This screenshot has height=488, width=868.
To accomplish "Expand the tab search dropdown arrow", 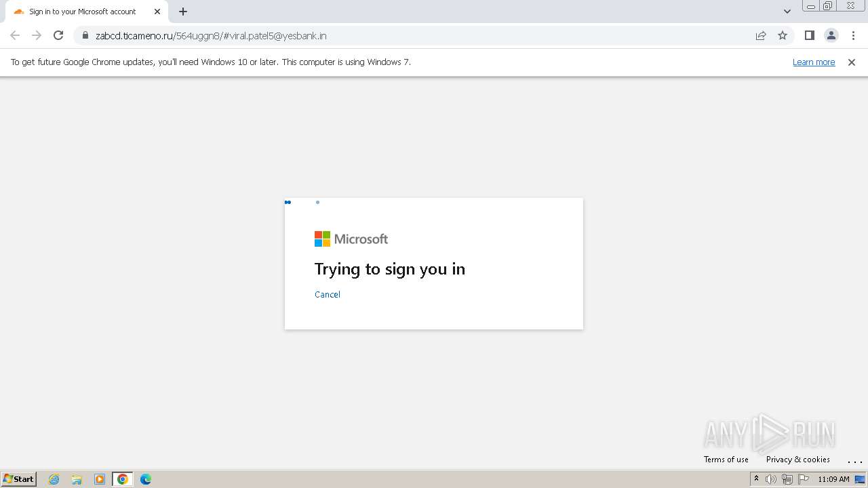I will (x=787, y=12).
